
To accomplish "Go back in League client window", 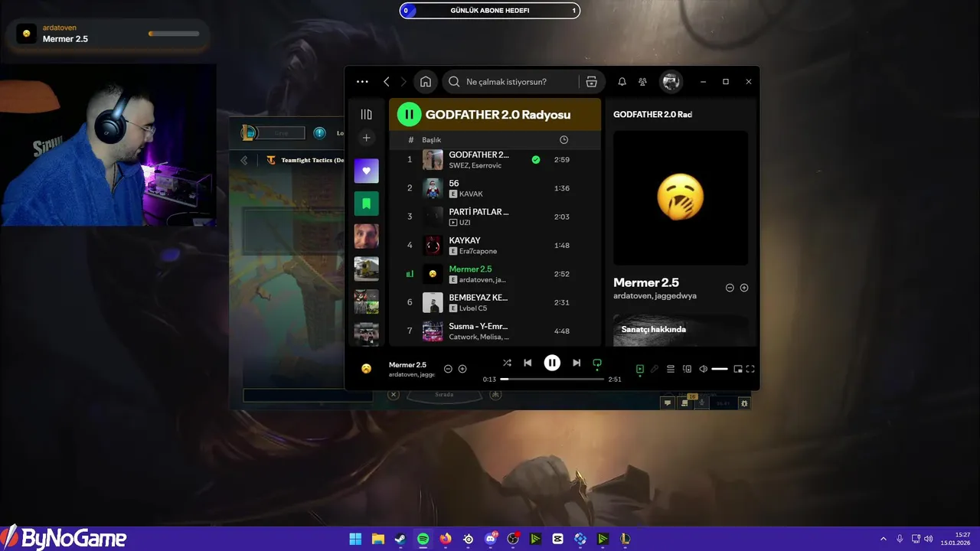I will [x=244, y=160].
